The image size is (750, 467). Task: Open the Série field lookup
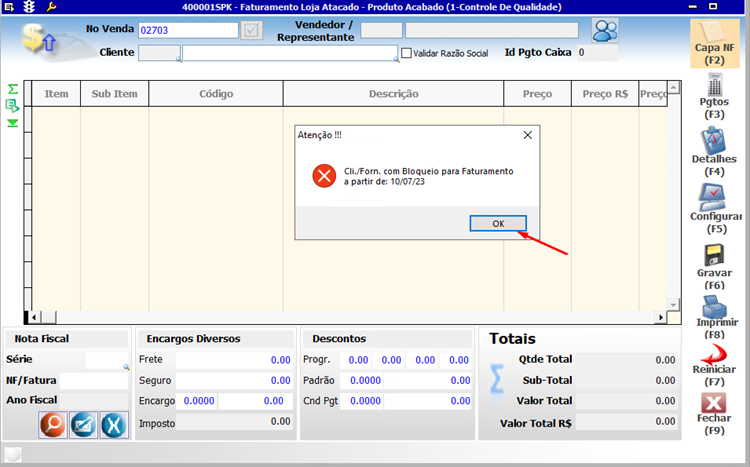[x=126, y=367]
